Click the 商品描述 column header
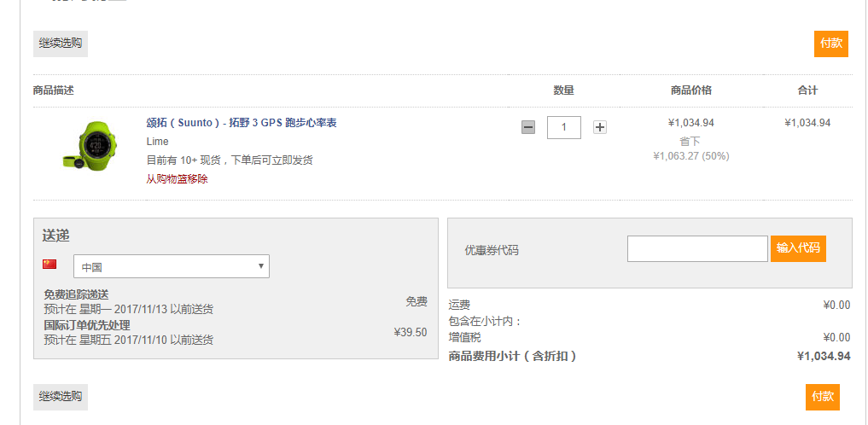 pos(54,90)
